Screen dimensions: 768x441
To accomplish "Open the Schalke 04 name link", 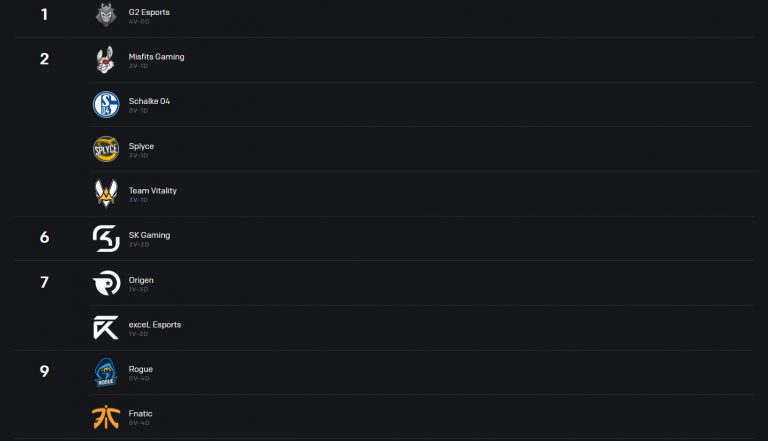I will coord(149,101).
